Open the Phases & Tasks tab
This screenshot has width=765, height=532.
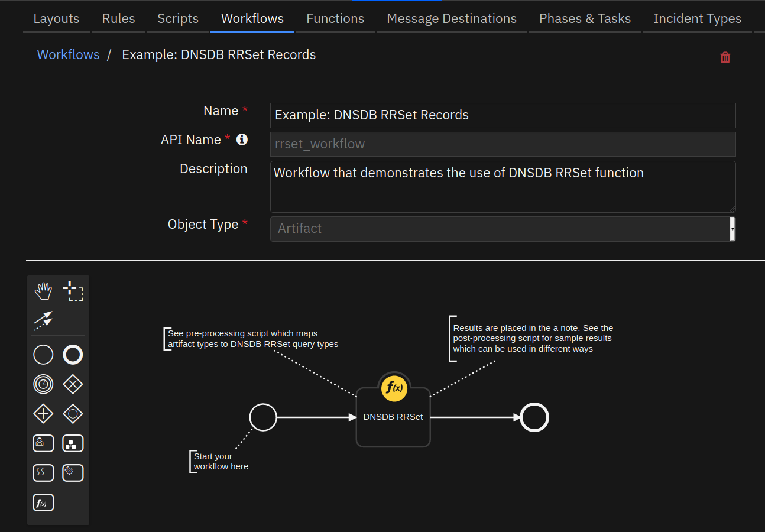585,18
